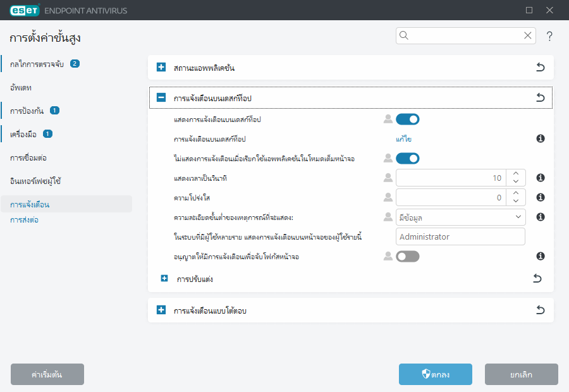This screenshot has width=569, height=392.
Task: Click user icon beside ความโปร่งใส field
Action: point(388,197)
